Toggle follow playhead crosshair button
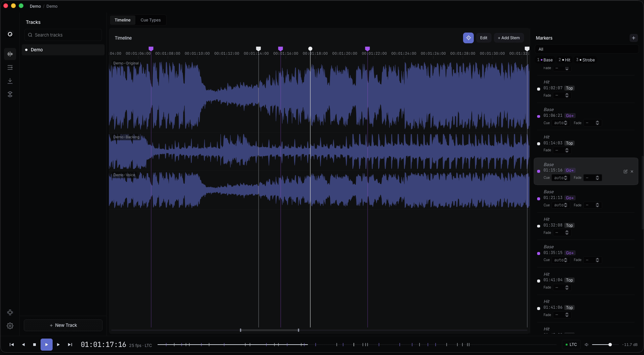The height and width of the screenshot is (355, 644). 468,38
